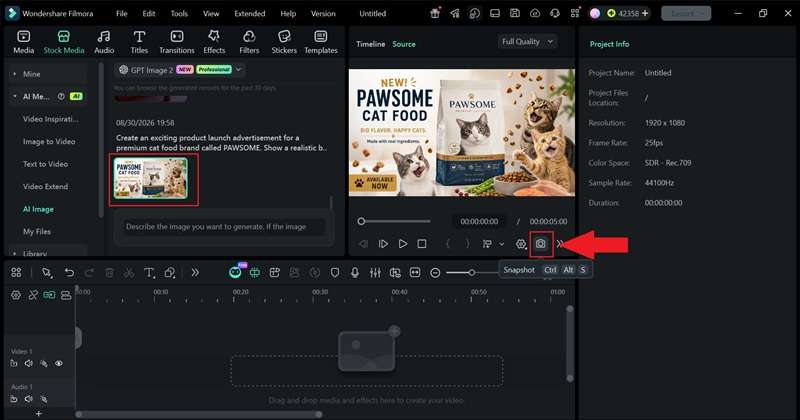Image resolution: width=800 pixels, height=420 pixels.
Task: Select the Text tool in timeline toolbar
Action: pos(149,273)
